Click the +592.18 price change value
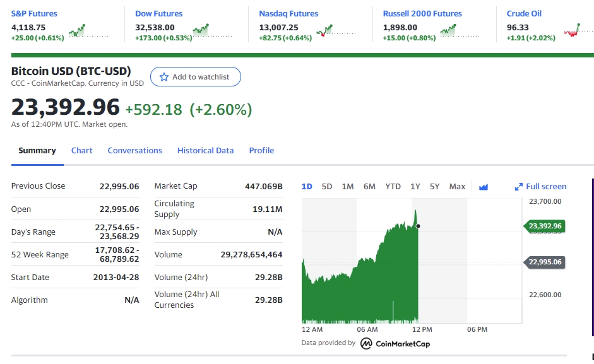 154,110
